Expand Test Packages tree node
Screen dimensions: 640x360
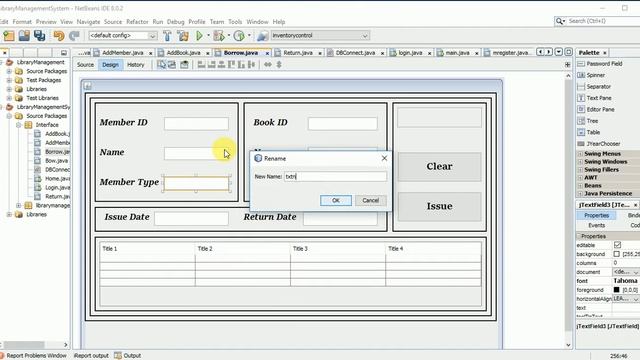[9, 80]
